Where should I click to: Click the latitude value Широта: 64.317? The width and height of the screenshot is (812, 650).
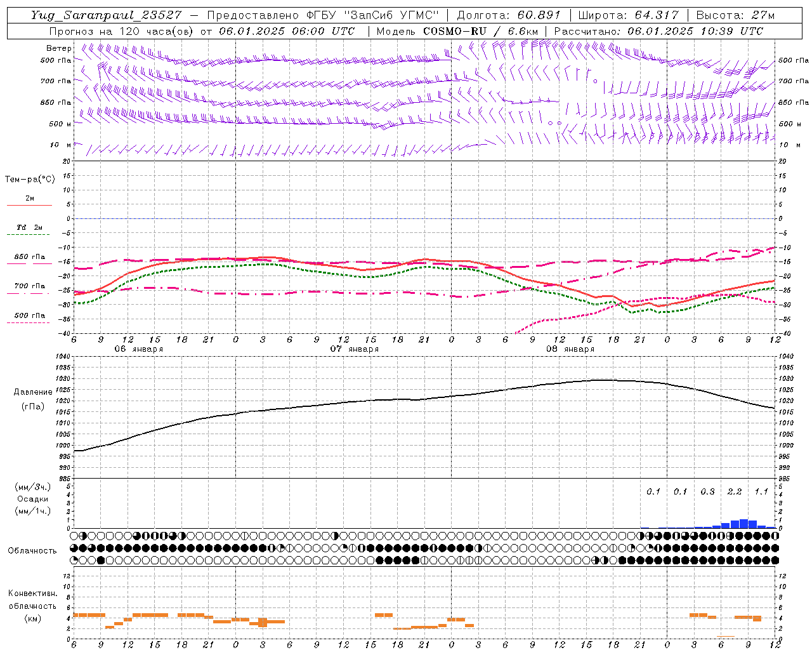point(628,15)
